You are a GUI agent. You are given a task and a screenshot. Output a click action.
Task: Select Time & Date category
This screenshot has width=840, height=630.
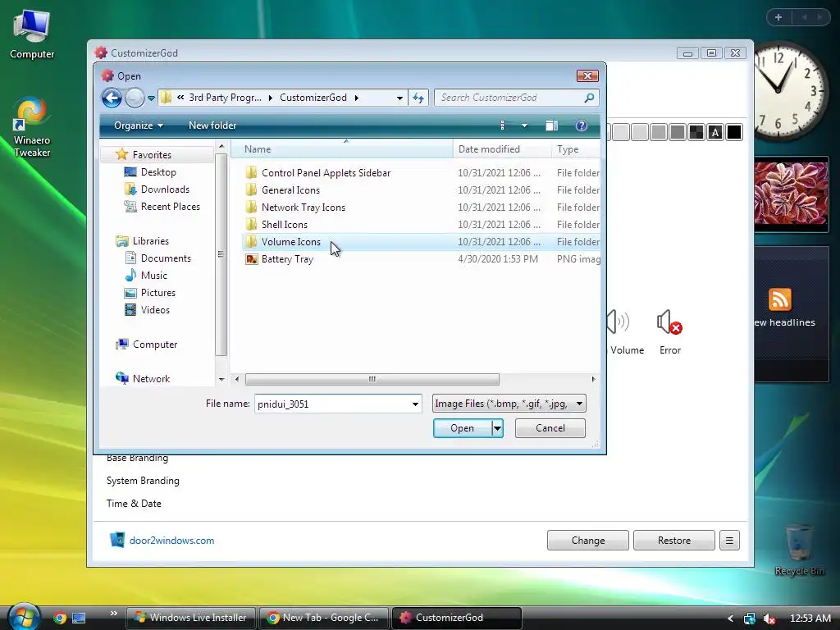tap(134, 504)
